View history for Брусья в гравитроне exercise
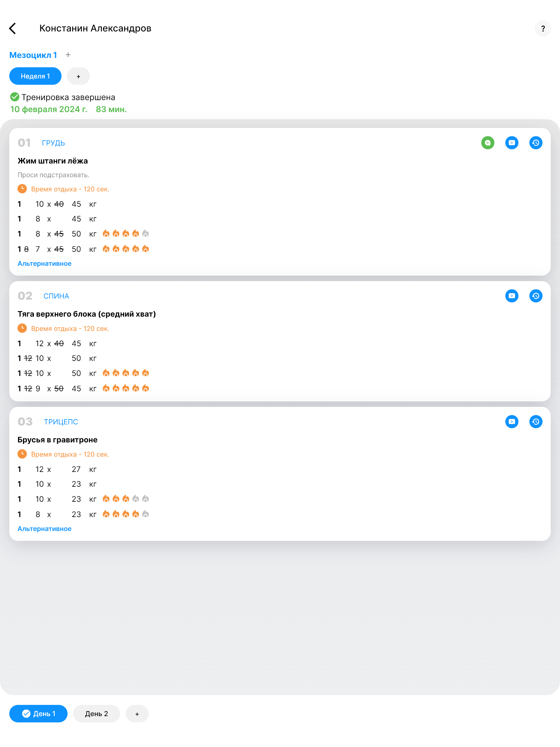The height and width of the screenshot is (747, 560). [536, 421]
